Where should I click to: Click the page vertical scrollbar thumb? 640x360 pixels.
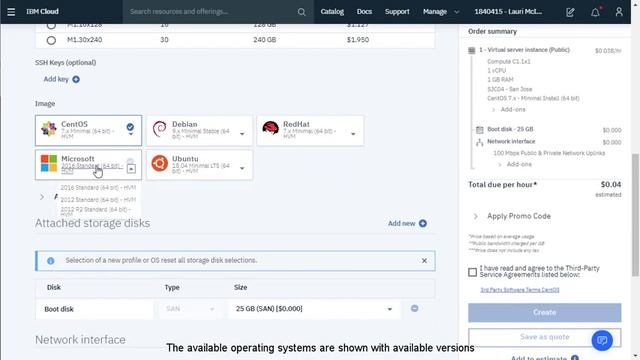point(635,215)
